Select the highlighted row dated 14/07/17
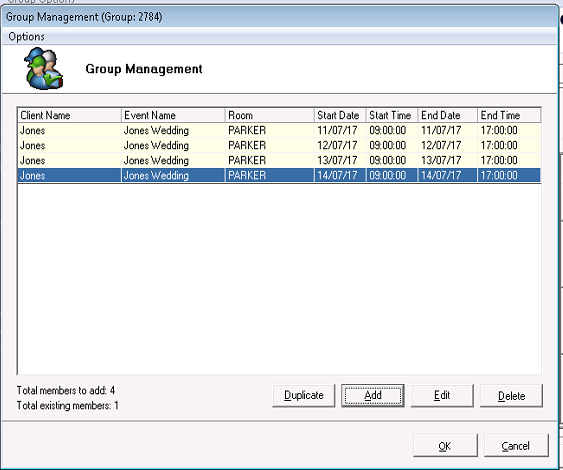563x470 pixels. 279,176
